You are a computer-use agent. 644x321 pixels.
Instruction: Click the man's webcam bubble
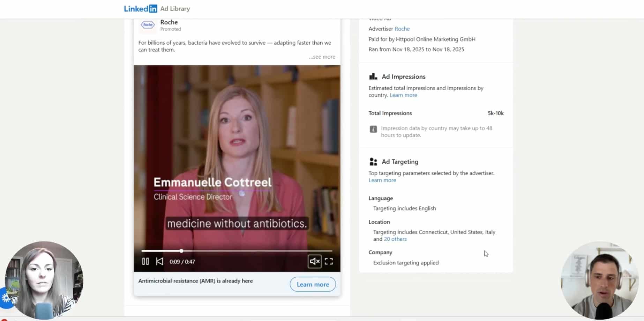[599, 280]
